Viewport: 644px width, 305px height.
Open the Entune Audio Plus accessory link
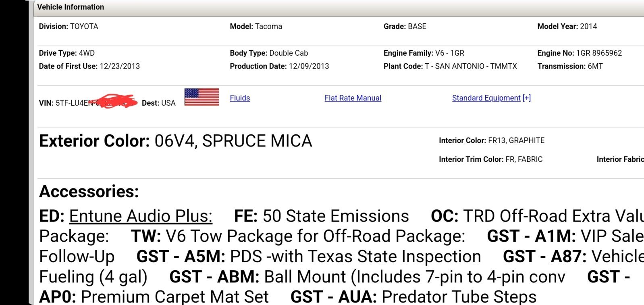[141, 216]
